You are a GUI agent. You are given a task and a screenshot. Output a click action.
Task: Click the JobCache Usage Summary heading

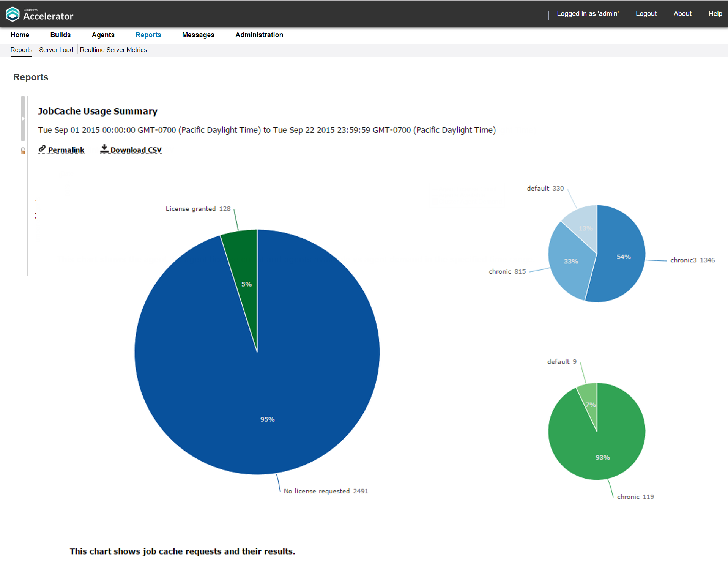[98, 111]
